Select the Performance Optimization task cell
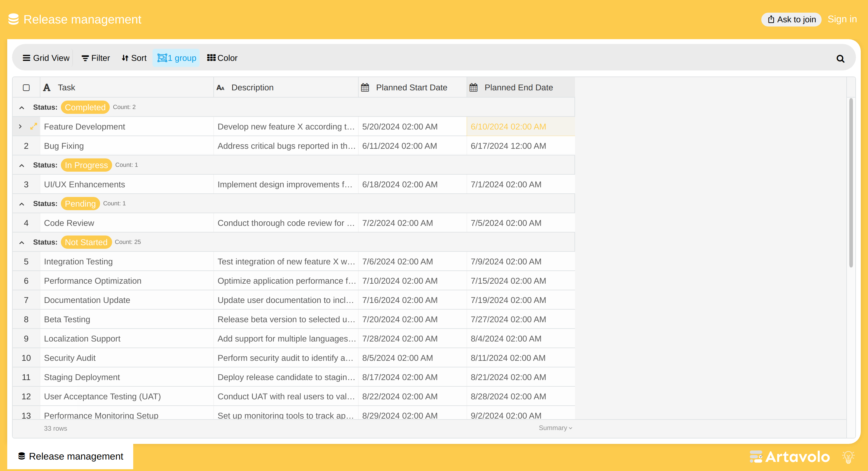Image resolution: width=868 pixels, height=471 pixels. pyautogui.click(x=127, y=281)
